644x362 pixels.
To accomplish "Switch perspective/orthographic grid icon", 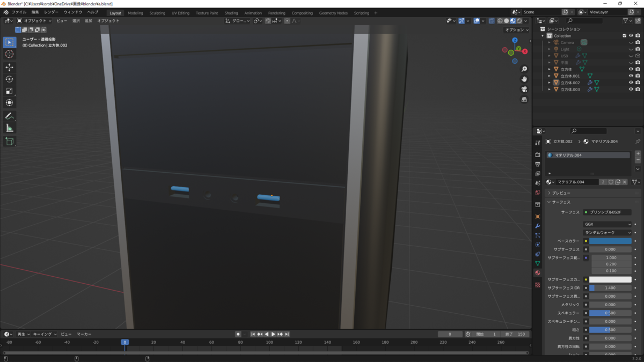I will 524,100.
